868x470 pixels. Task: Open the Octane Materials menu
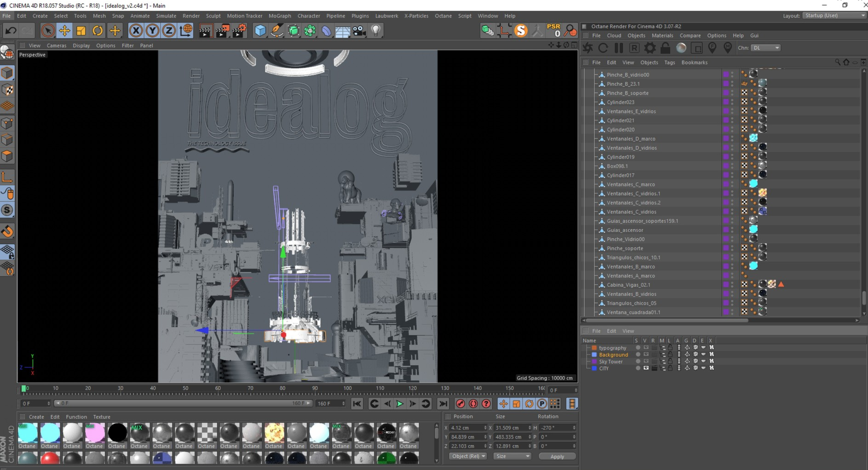click(x=662, y=35)
